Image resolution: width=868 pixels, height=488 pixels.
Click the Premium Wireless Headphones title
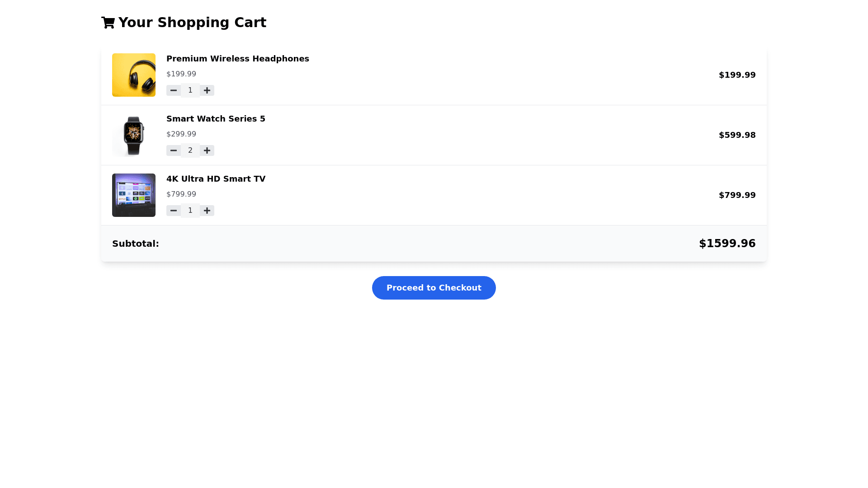tap(238, 59)
